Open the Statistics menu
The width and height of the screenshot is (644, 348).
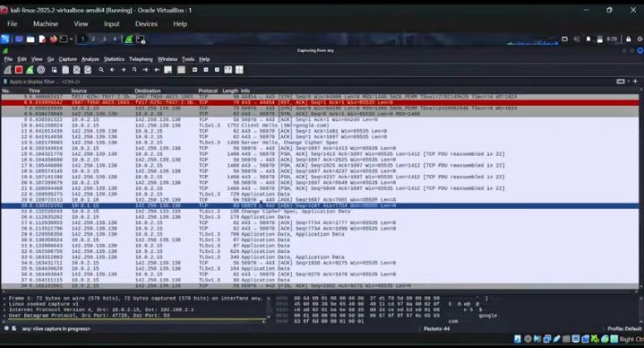tap(114, 59)
